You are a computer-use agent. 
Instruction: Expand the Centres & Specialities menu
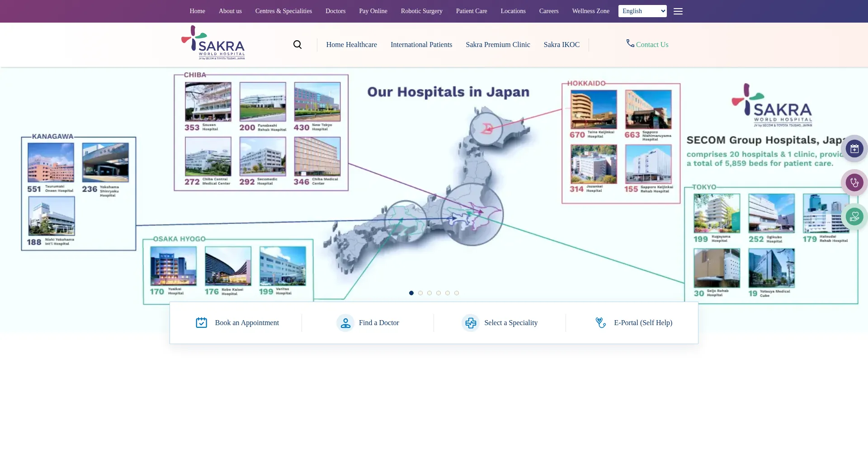(283, 11)
